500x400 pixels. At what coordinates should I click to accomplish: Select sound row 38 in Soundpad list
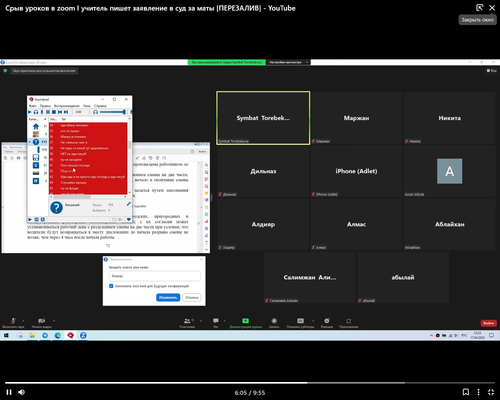tap(88, 148)
